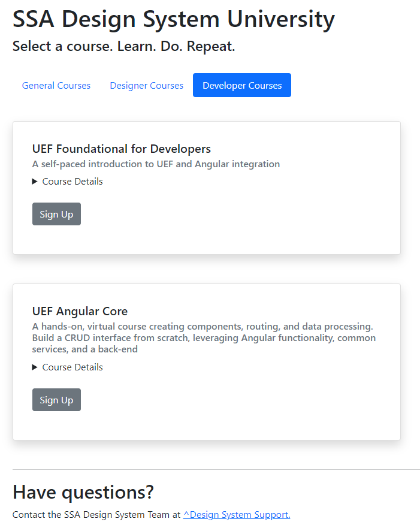Click the UEF Angular Core card description

coord(204,337)
